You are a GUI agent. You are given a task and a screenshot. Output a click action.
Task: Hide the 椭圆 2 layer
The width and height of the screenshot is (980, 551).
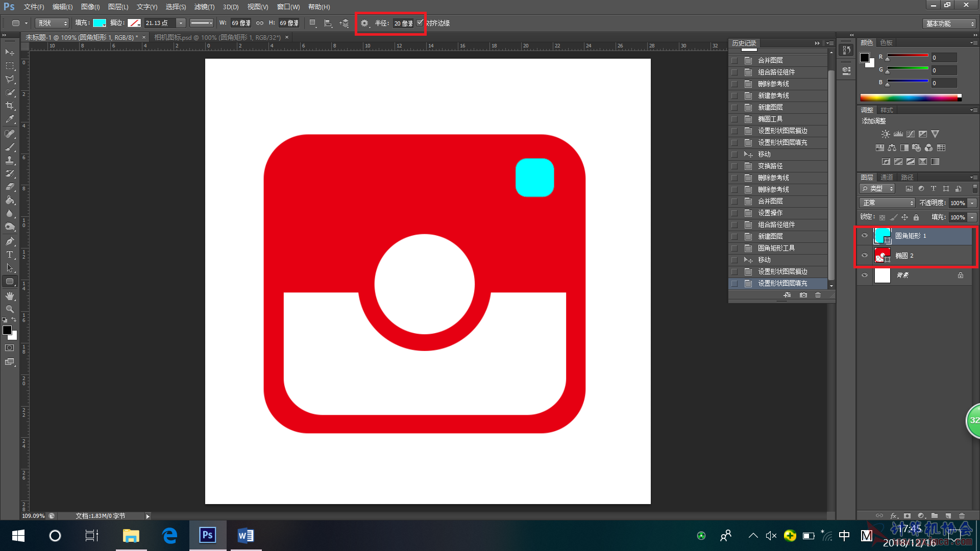(x=865, y=256)
